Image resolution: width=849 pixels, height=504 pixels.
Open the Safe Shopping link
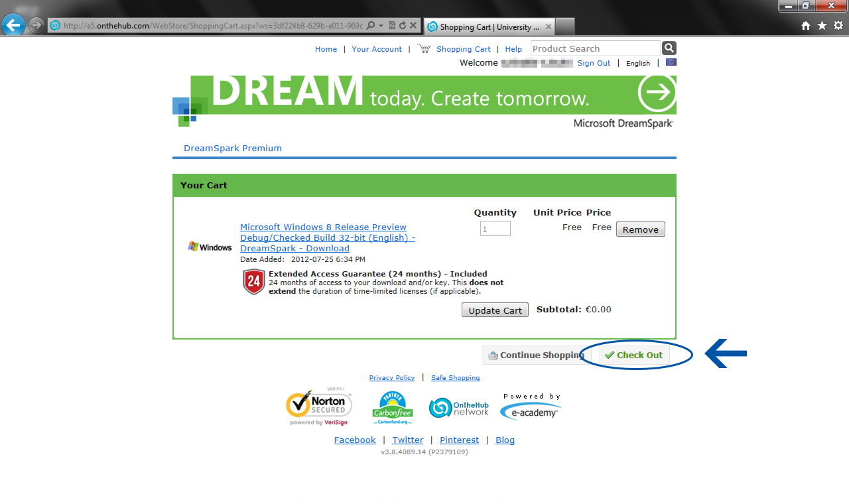coord(455,378)
